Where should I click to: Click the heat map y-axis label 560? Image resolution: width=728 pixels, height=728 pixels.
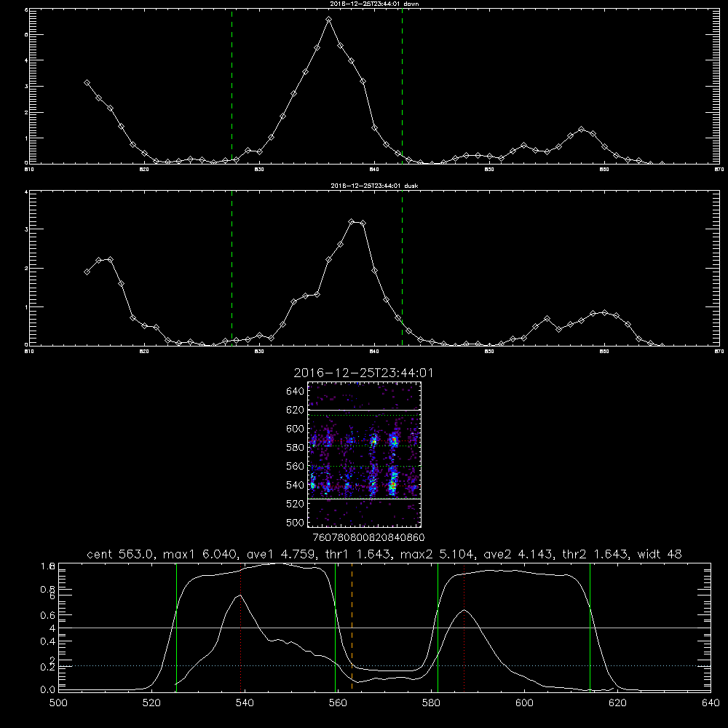[296, 466]
